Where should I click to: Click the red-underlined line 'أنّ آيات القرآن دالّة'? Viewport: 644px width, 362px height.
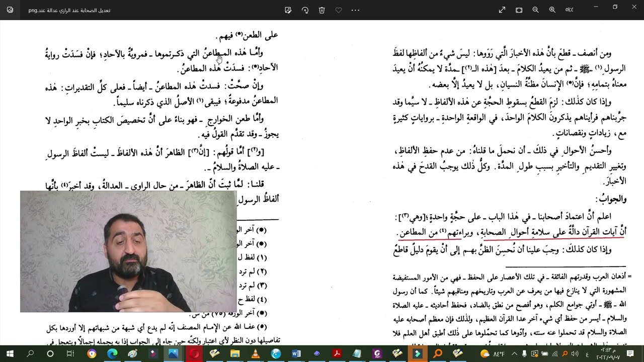coord(512,232)
